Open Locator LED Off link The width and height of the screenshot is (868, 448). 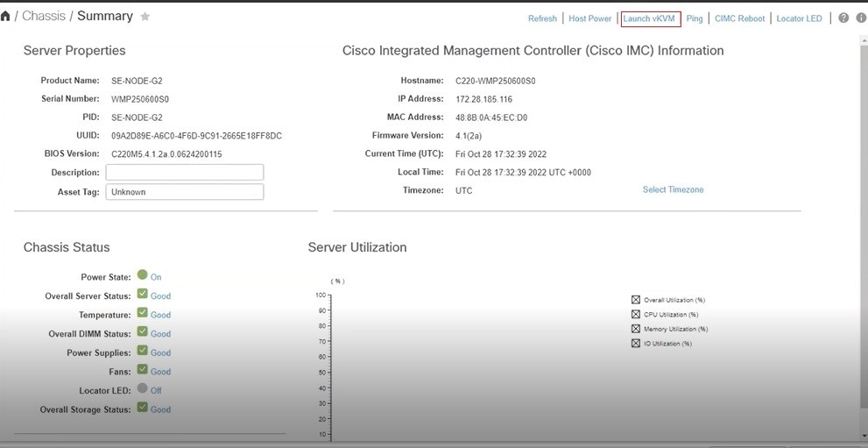click(156, 390)
